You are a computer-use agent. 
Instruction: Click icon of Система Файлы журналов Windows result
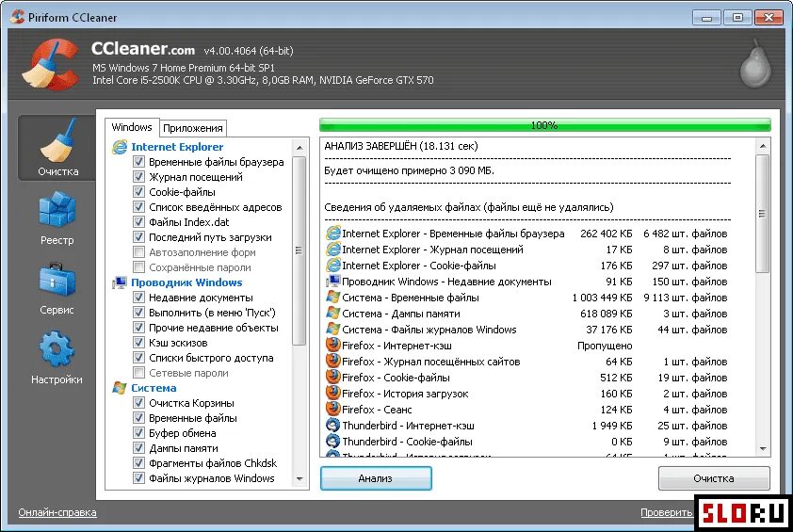click(x=333, y=330)
